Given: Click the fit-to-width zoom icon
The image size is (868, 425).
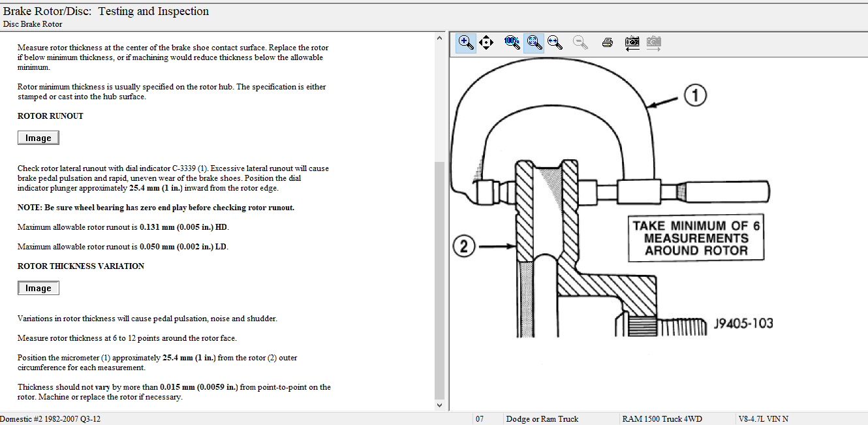Looking at the screenshot, I should click(x=555, y=42).
